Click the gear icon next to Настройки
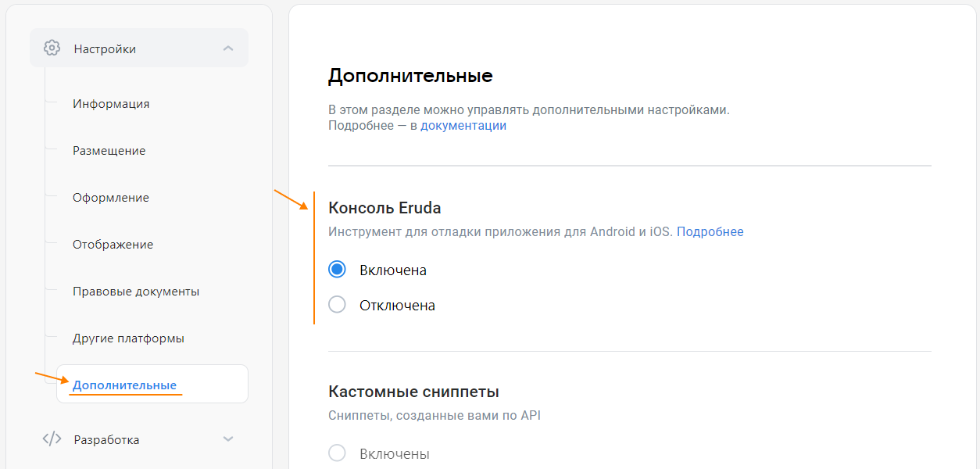980x469 pixels. pos(52,48)
